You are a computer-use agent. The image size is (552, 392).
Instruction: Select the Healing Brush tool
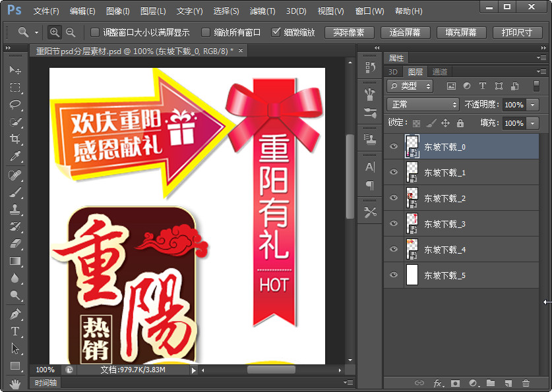click(x=15, y=175)
